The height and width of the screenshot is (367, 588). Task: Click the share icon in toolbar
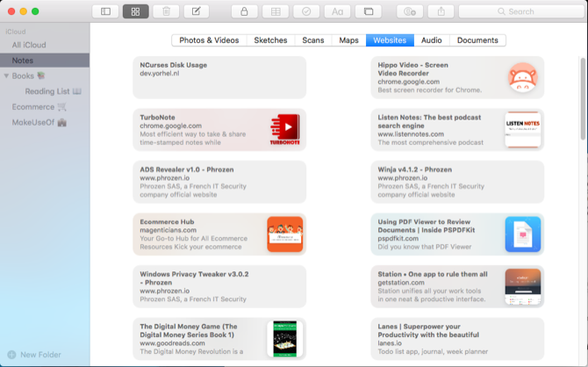click(441, 11)
